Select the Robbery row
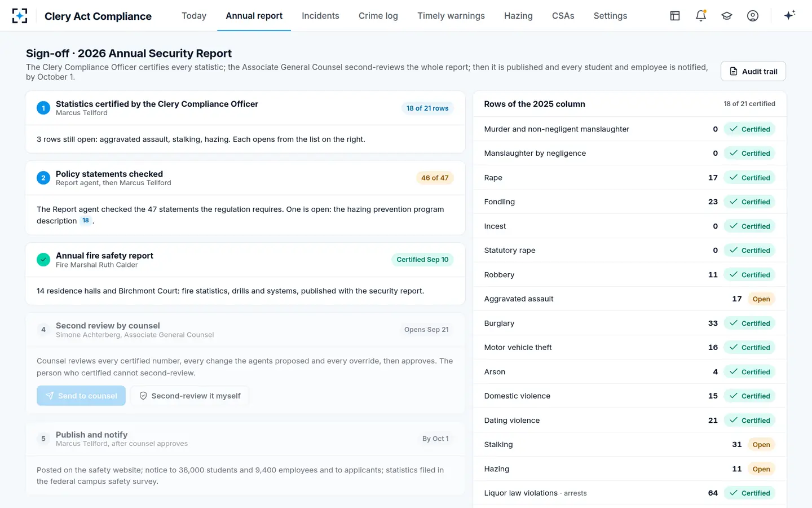 pyautogui.click(x=629, y=275)
